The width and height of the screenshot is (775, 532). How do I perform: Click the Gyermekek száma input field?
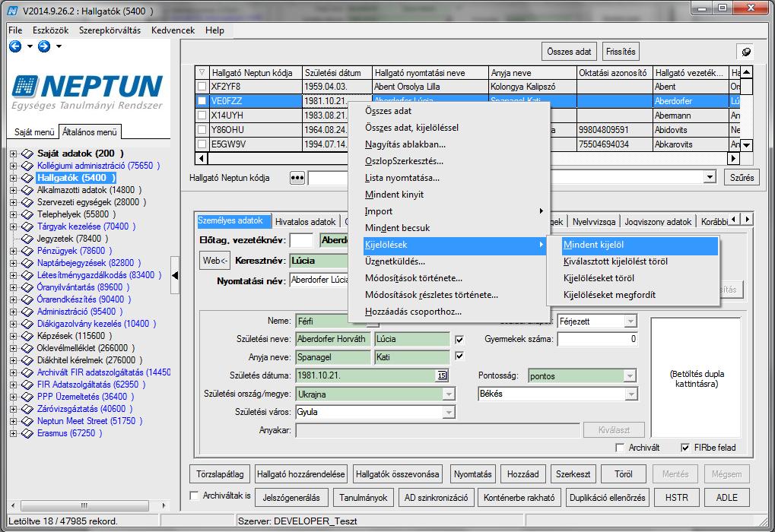pos(598,340)
